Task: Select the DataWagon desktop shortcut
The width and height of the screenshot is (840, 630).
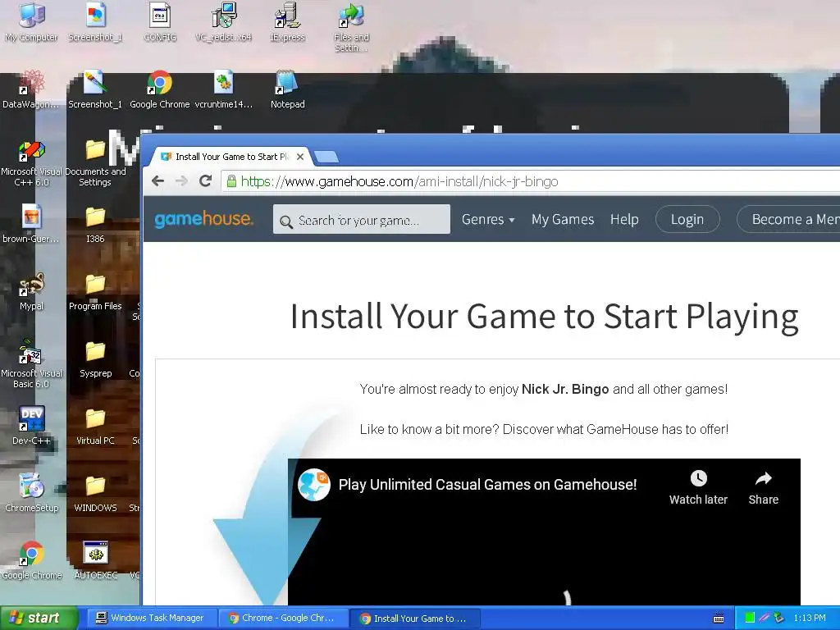Action: tap(31, 90)
